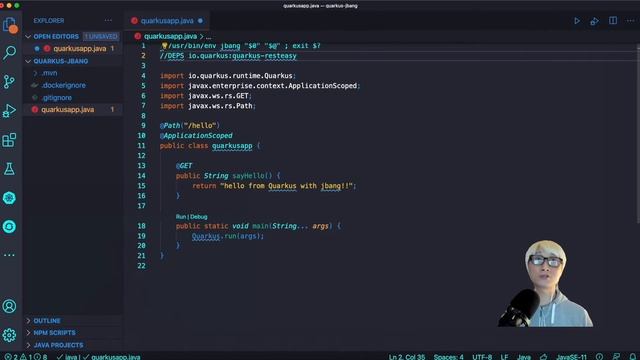
Task: Open editor More Actions ellipsis
Action: (631, 20)
